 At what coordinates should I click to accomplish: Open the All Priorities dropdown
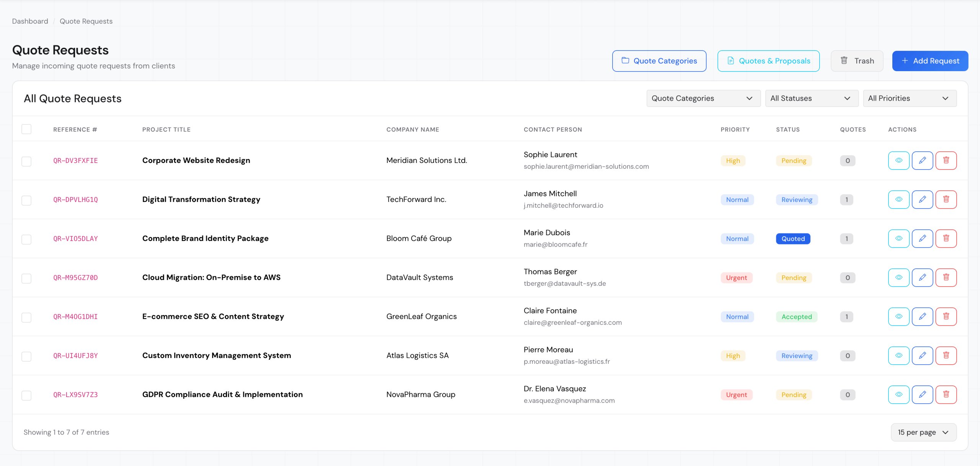(909, 98)
